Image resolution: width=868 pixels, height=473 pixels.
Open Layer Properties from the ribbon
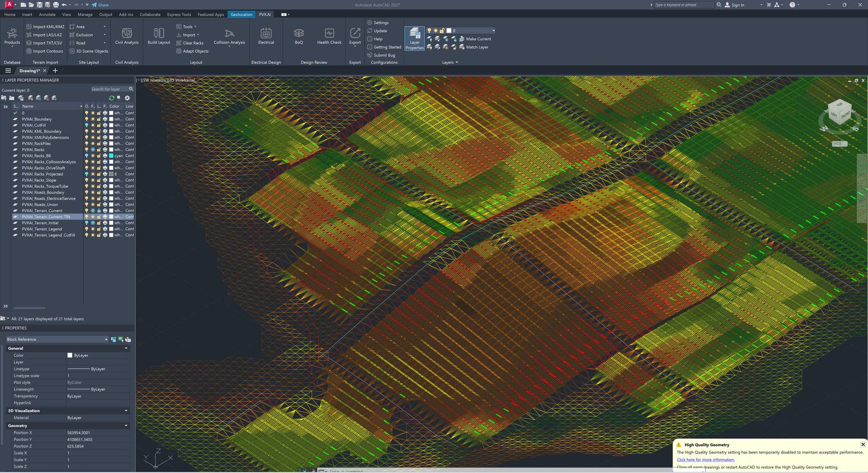[414, 39]
